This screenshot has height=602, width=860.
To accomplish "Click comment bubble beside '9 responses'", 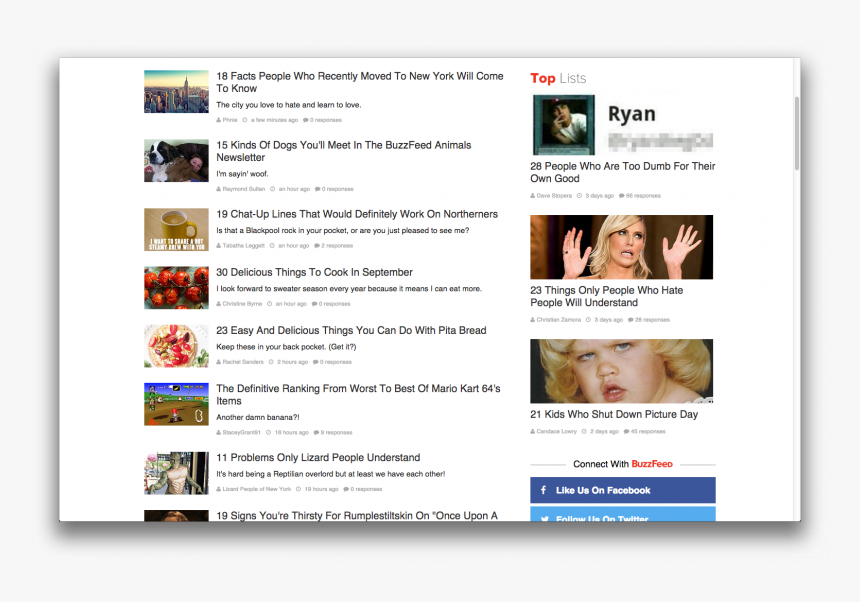I will click(x=316, y=433).
